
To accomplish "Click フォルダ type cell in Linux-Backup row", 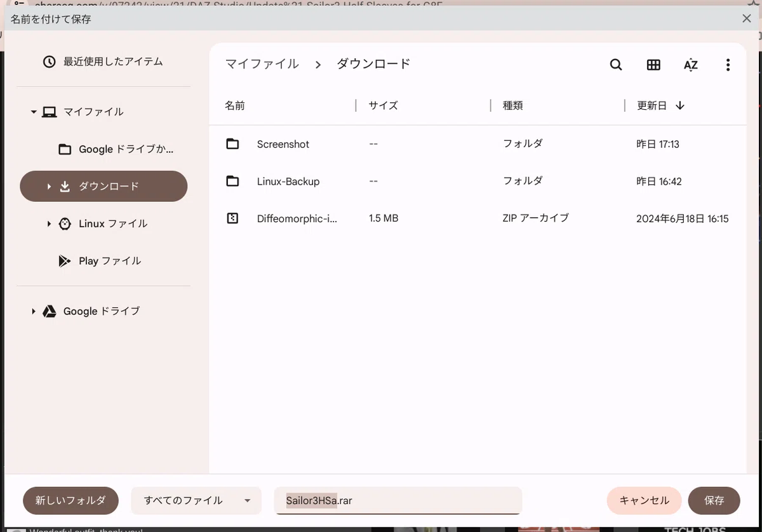I will coord(523,180).
